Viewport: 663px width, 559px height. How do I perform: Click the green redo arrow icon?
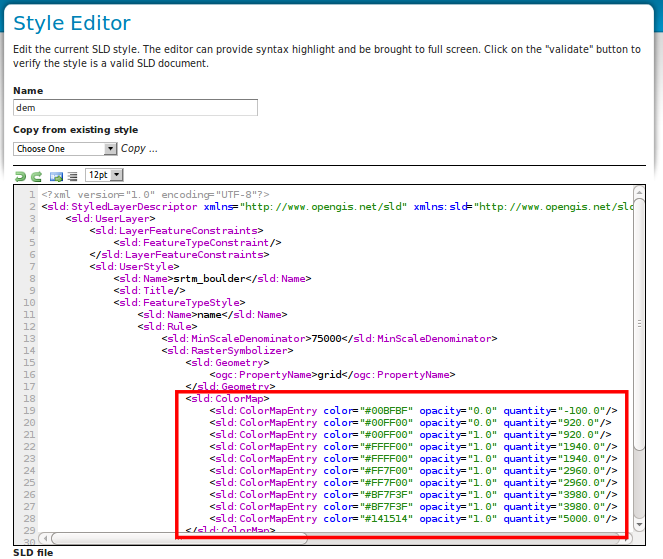(x=37, y=176)
